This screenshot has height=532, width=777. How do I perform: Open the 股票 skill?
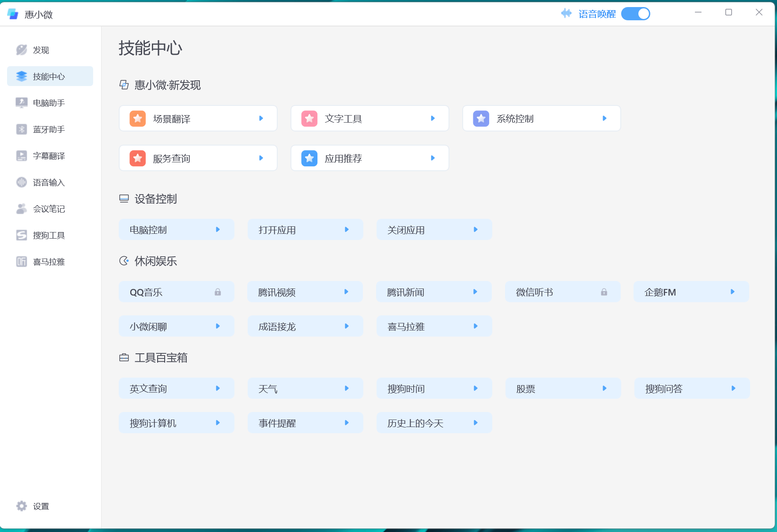(x=563, y=388)
